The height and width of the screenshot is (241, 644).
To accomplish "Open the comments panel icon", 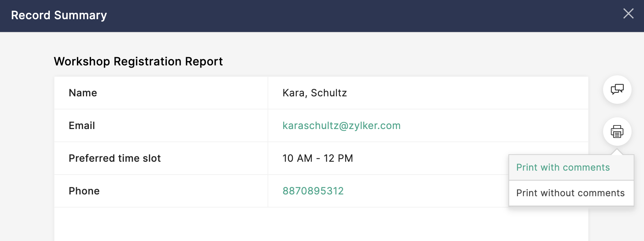I will (x=617, y=90).
